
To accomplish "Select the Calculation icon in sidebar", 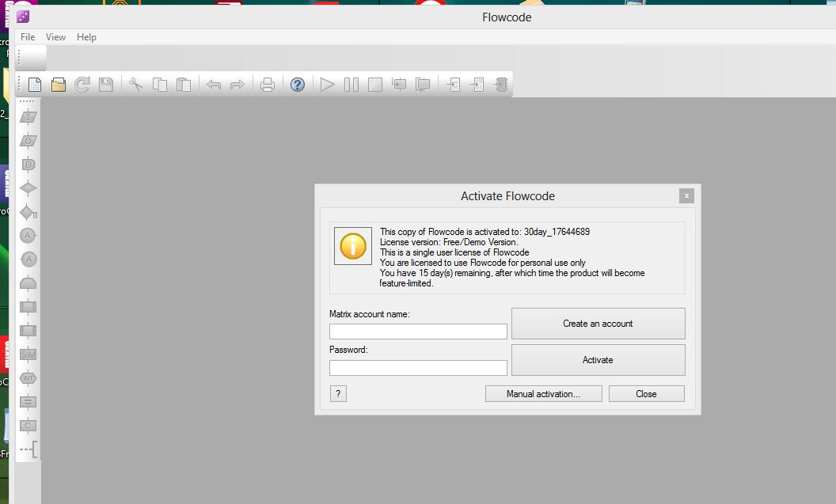I will tap(28, 402).
